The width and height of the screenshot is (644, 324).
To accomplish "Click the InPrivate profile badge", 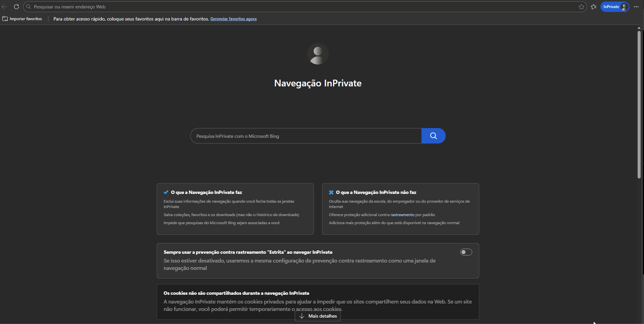I will (615, 7).
